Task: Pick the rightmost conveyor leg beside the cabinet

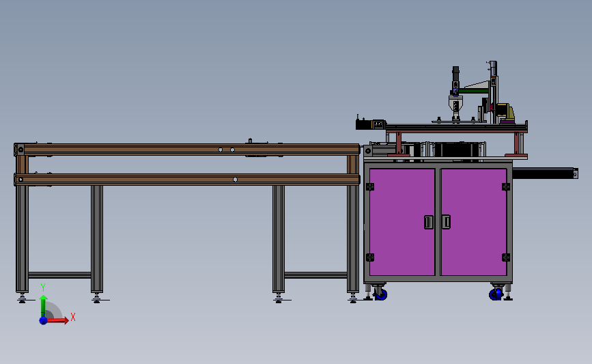Action: (353, 238)
